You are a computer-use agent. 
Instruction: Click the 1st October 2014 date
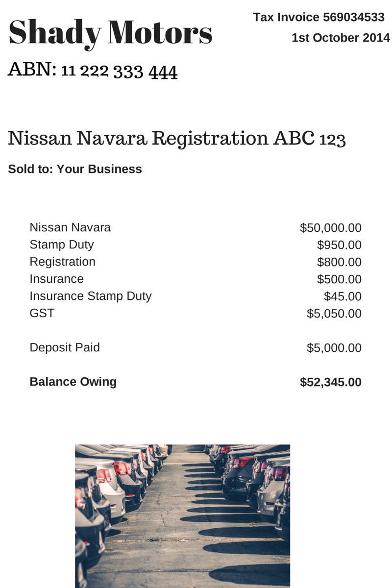[341, 38]
